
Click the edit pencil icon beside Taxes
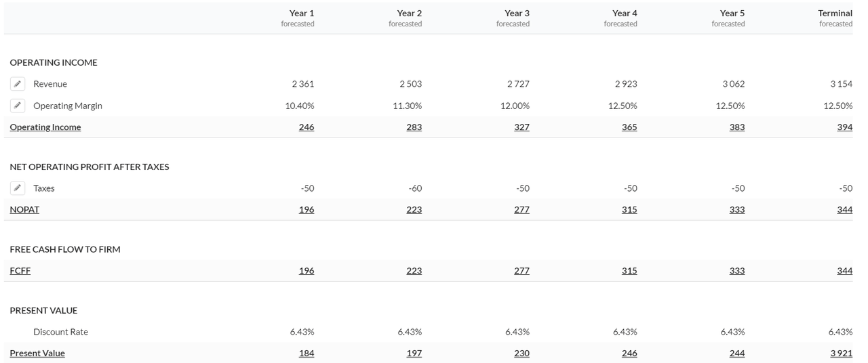(x=18, y=188)
